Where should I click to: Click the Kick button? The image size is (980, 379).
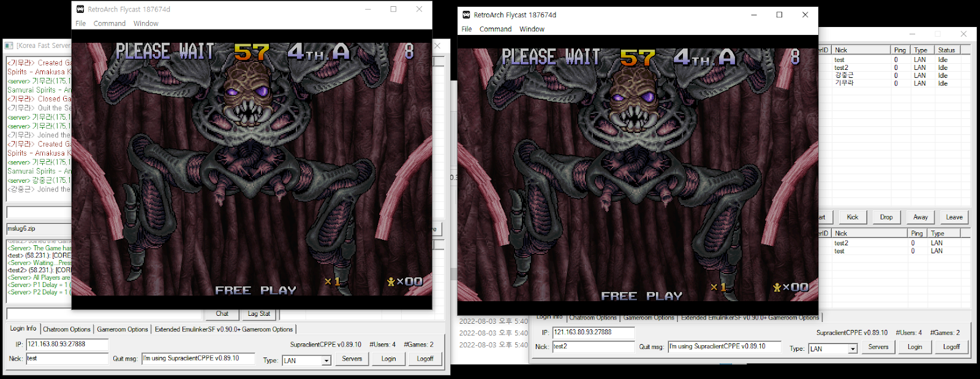point(853,217)
